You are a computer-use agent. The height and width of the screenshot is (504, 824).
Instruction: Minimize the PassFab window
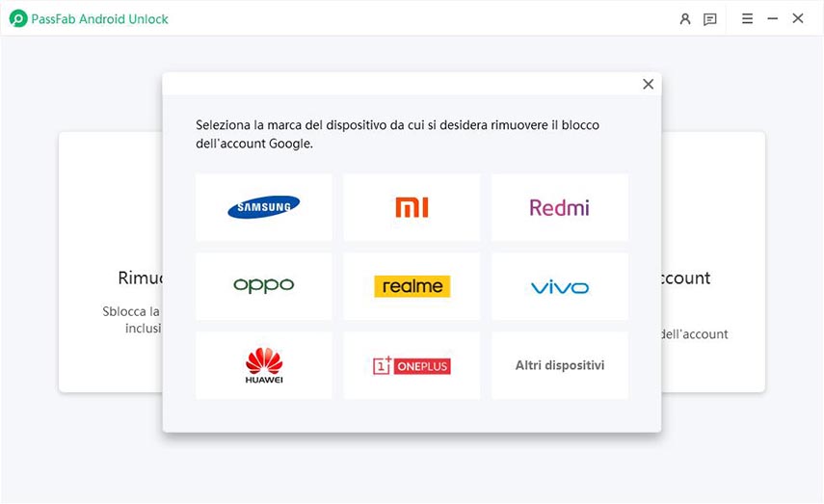[772, 18]
